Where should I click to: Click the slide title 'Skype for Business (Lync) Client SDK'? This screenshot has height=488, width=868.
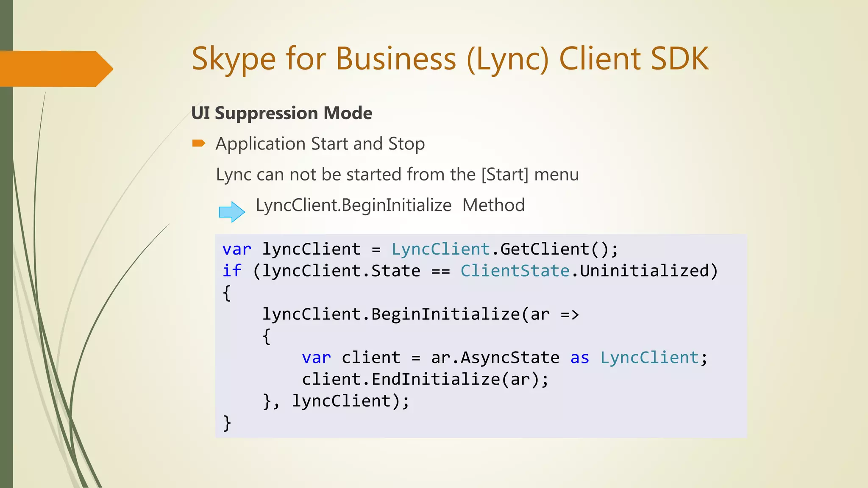[450, 59]
